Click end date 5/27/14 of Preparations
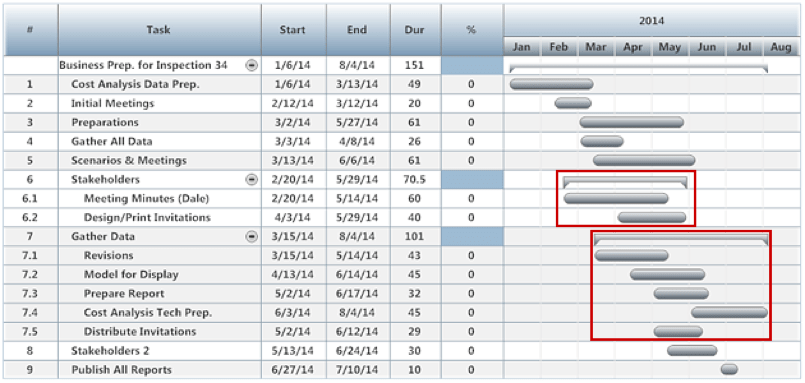This screenshot has width=805, height=383. 357,122
